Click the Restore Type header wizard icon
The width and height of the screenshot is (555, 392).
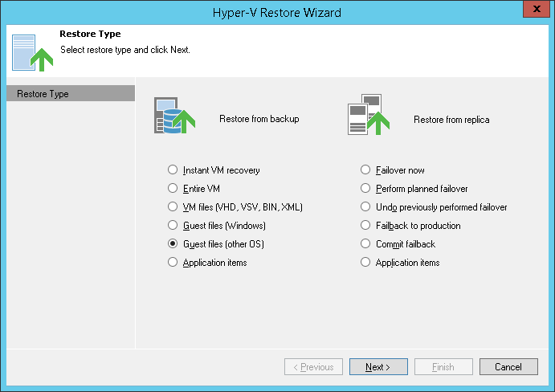pyautogui.click(x=32, y=53)
